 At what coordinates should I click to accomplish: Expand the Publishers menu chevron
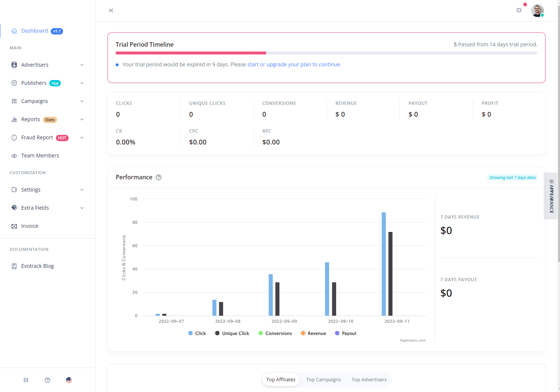click(82, 83)
